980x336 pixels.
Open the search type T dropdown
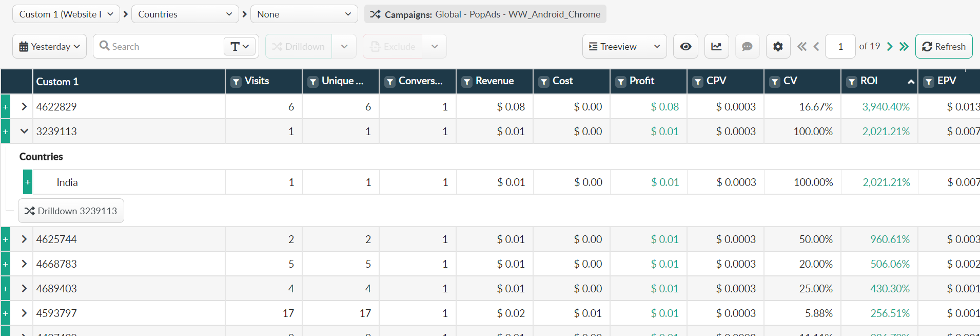pos(240,47)
